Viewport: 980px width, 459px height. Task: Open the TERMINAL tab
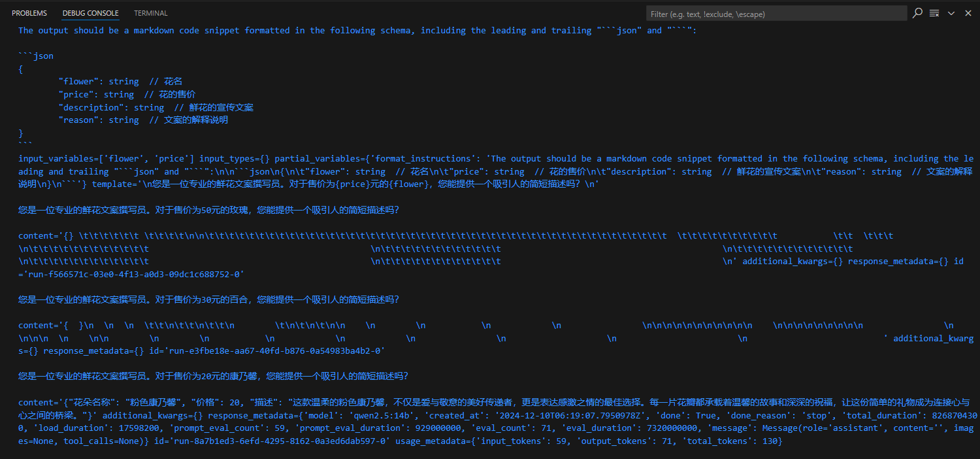pos(150,13)
